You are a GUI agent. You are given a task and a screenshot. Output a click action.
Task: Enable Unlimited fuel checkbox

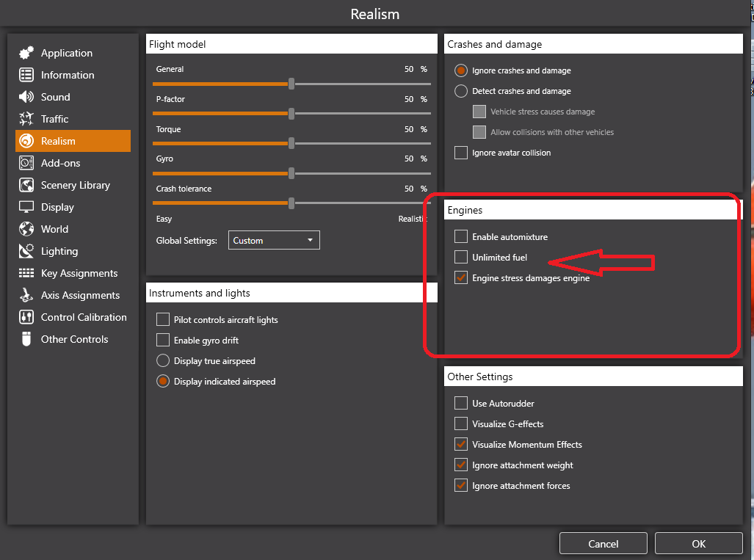[460, 257]
